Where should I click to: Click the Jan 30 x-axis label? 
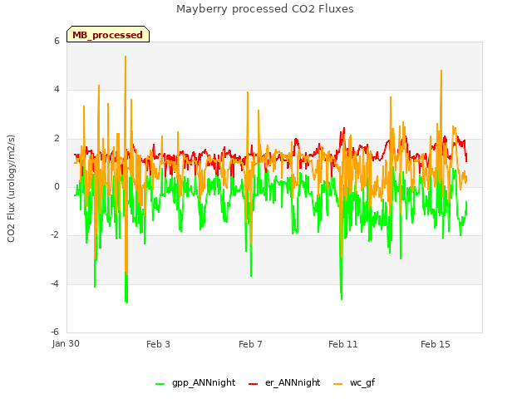pyautogui.click(x=66, y=343)
